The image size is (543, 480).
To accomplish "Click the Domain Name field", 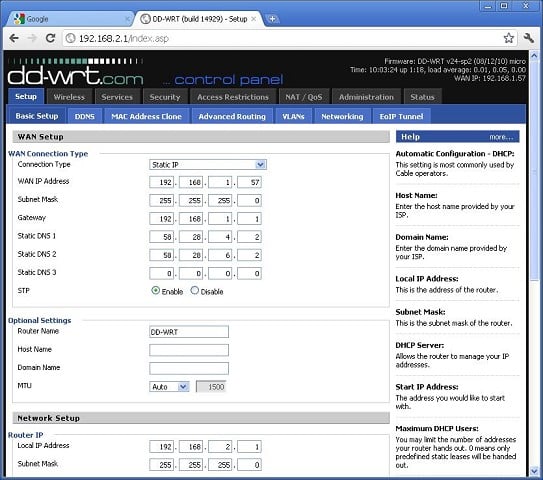I will (x=189, y=368).
